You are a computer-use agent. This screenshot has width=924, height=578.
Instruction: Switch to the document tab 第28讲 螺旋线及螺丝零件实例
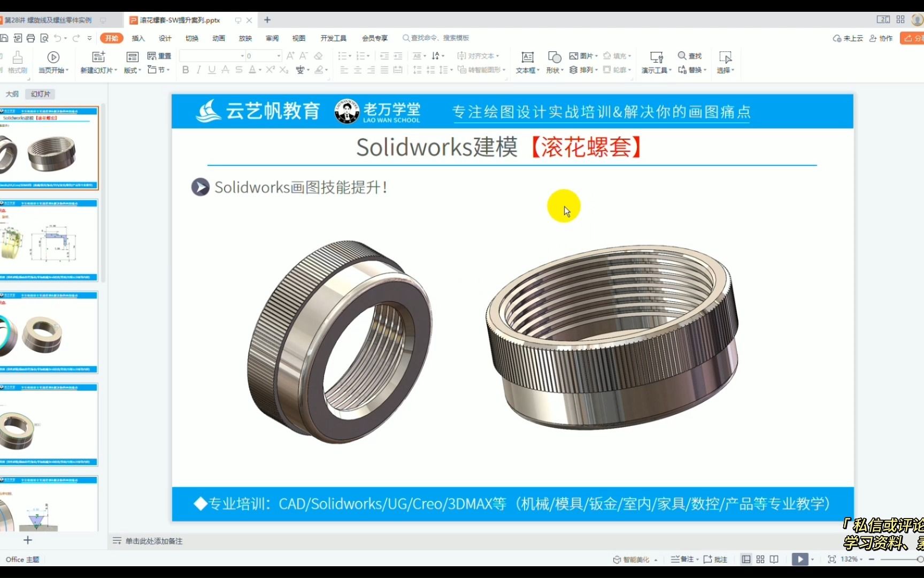pos(49,20)
